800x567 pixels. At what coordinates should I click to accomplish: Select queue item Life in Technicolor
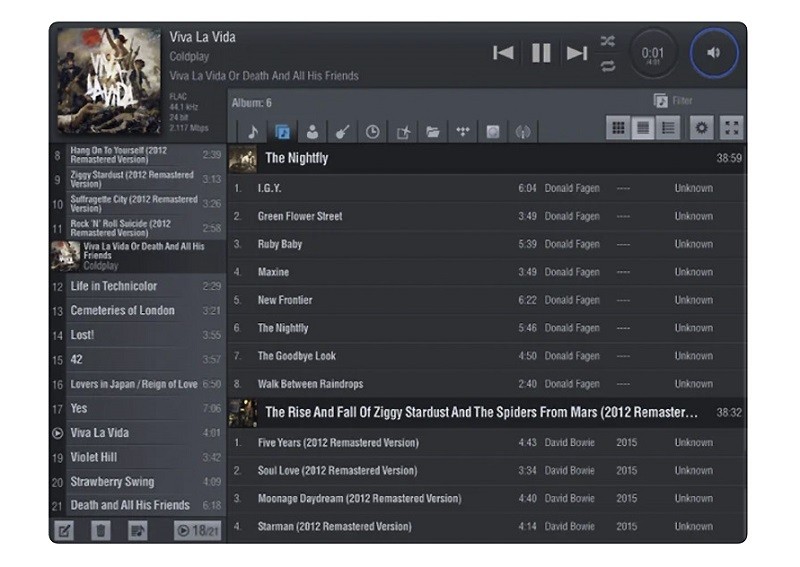[138, 286]
